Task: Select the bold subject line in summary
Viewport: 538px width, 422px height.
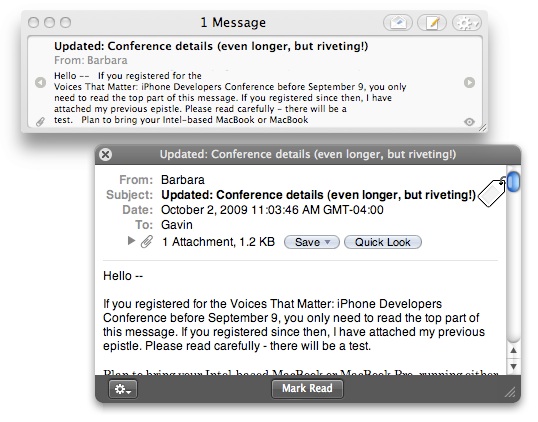Action: (211, 46)
